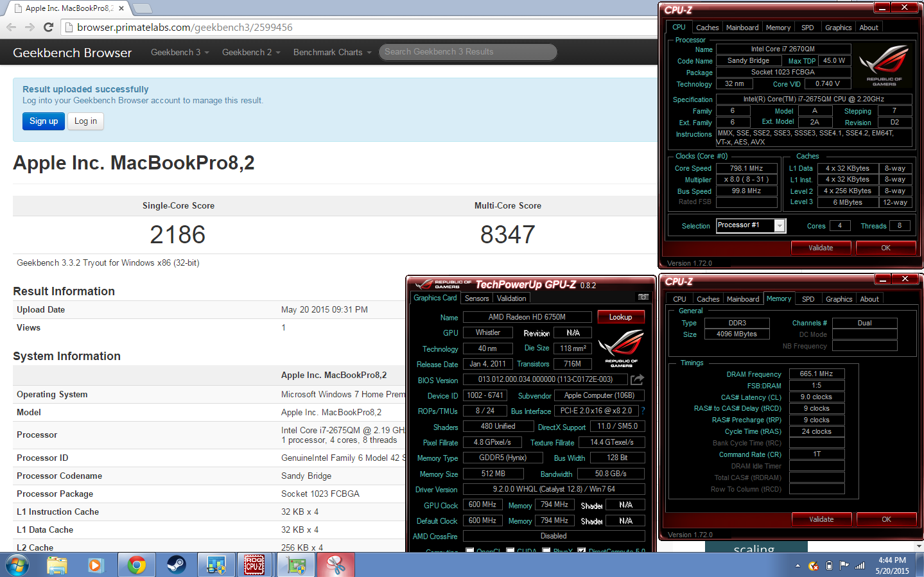This screenshot has width=924, height=577.
Task: Open the Geekbench Browser home link
Action: pos(72,53)
